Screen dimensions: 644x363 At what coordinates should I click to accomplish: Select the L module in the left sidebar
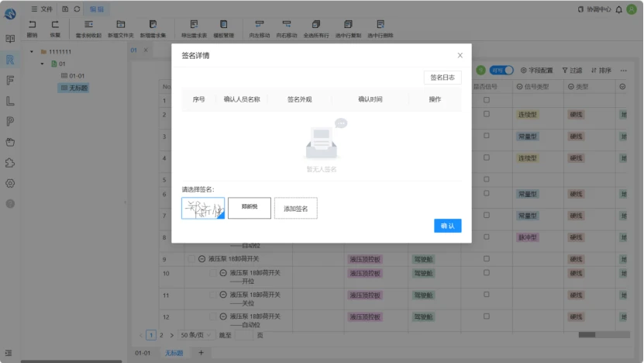tap(10, 101)
